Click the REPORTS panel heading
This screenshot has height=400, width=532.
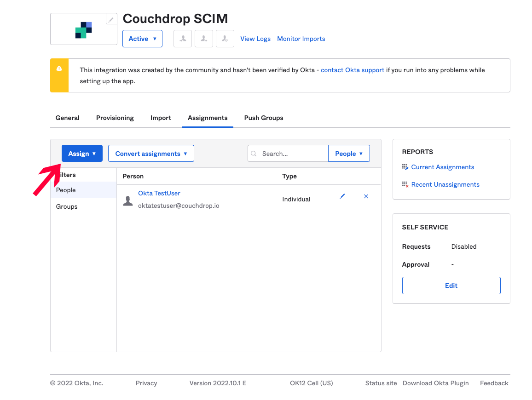[418, 152]
